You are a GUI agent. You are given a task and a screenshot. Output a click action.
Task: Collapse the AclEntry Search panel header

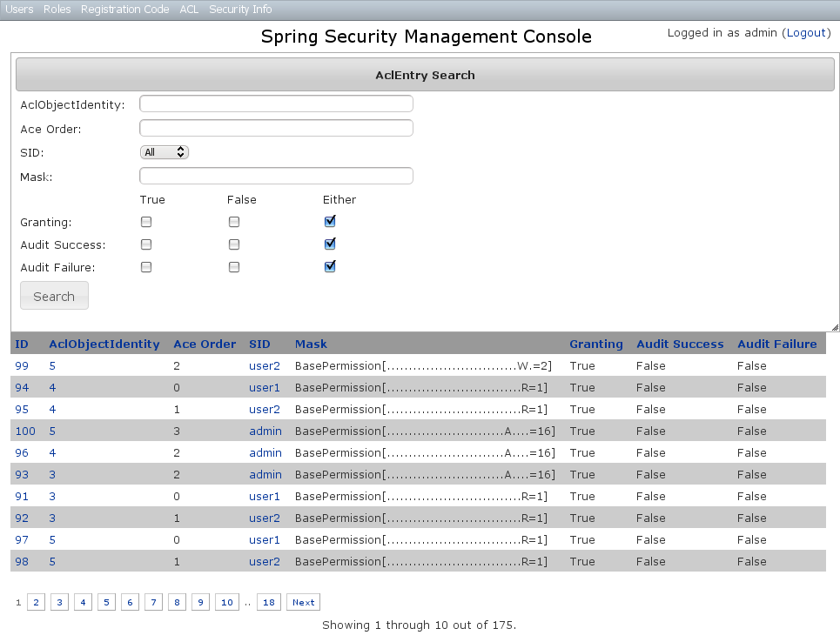[x=425, y=75]
